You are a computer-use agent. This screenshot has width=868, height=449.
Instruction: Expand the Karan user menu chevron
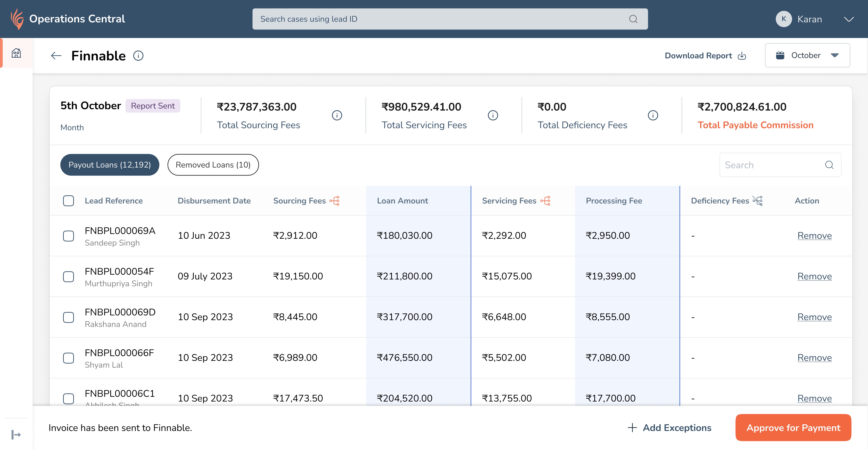(849, 19)
